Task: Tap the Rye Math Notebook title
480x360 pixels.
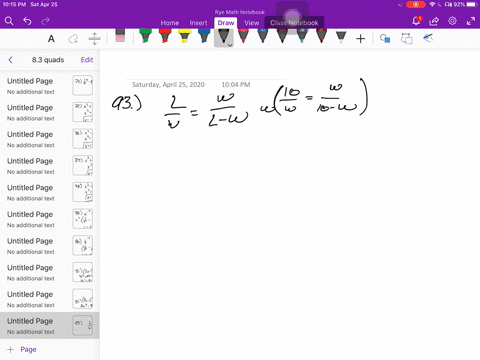Action: [x=240, y=12]
